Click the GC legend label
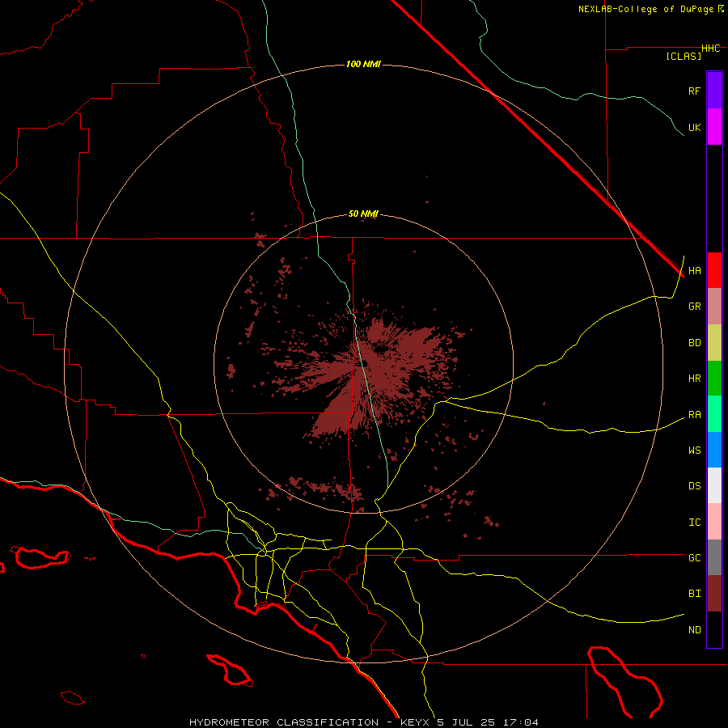The height and width of the screenshot is (728, 728). pos(694,558)
